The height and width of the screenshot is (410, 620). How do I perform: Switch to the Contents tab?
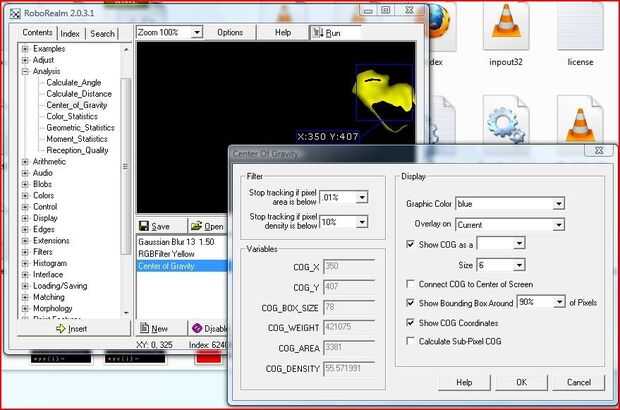(x=38, y=32)
